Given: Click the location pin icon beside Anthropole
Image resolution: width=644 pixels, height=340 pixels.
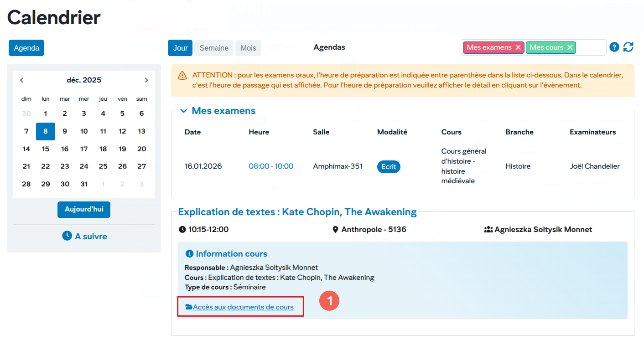Looking at the screenshot, I should 335,229.
